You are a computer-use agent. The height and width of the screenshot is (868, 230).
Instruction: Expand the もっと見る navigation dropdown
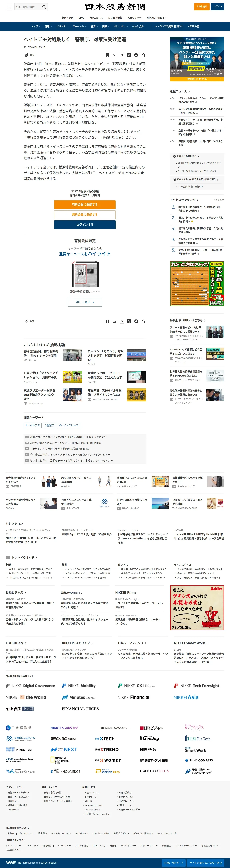pos(139,26)
